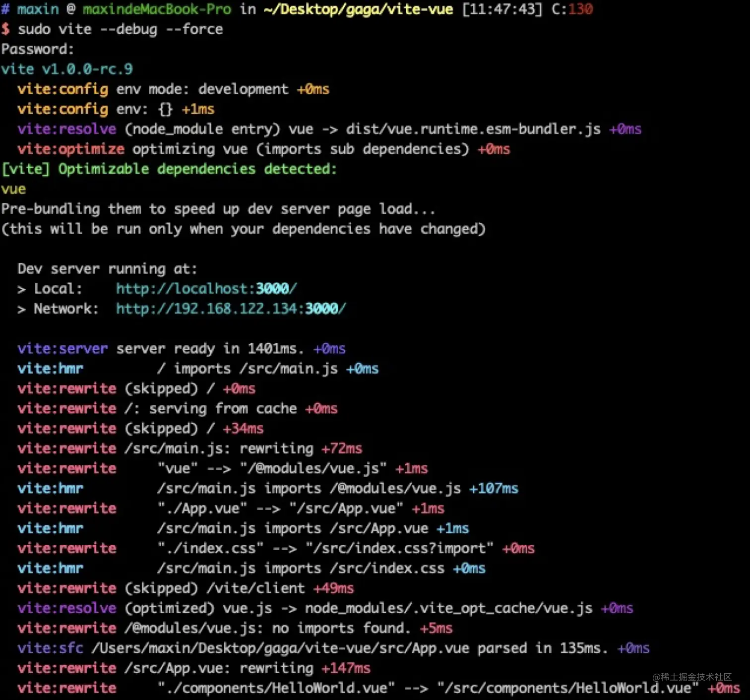Click '"/src/index.css?import"' rewrite text

coord(399,548)
